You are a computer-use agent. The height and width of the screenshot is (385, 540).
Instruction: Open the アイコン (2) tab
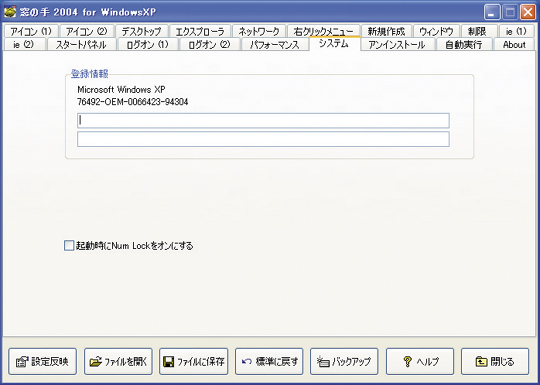pos(87,31)
